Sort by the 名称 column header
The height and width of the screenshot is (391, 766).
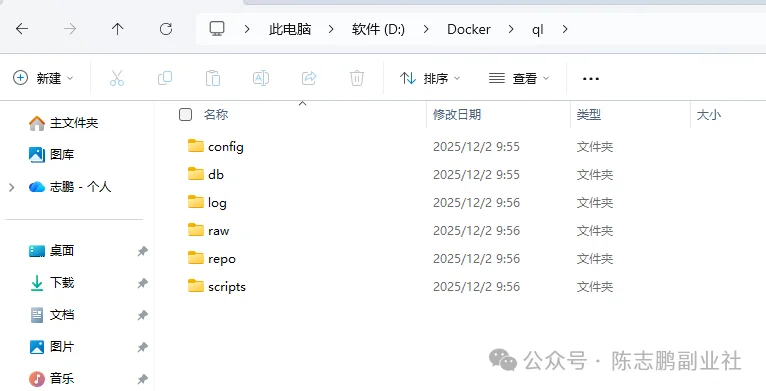click(216, 114)
